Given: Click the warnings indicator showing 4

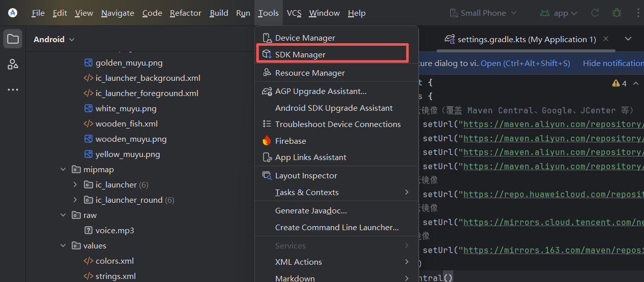Looking at the screenshot, I should (x=620, y=83).
